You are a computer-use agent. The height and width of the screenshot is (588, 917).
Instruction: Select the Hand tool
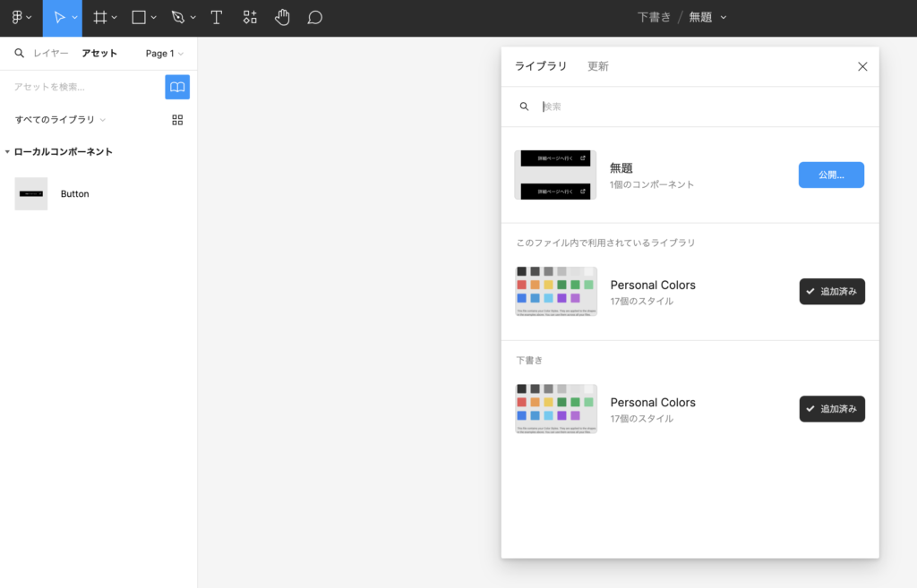point(282,18)
